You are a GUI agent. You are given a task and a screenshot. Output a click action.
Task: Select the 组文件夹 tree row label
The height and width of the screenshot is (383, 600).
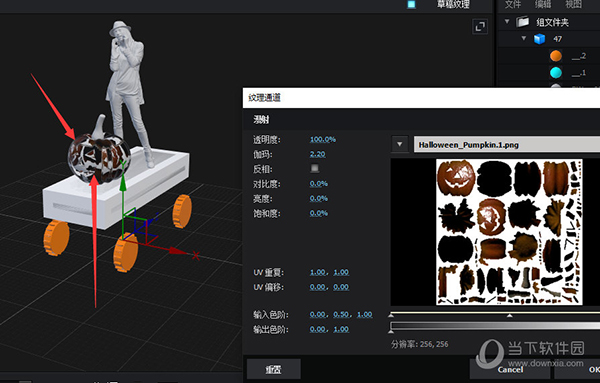552,22
